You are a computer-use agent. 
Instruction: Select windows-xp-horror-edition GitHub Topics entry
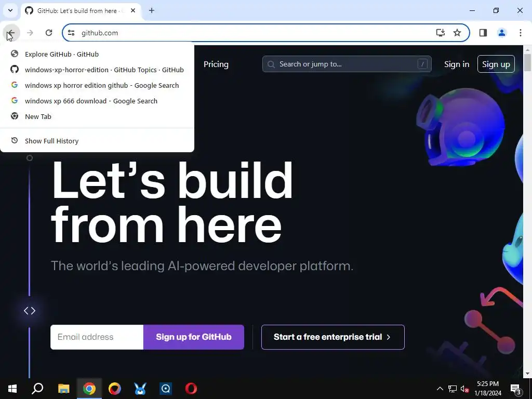pyautogui.click(x=97, y=70)
